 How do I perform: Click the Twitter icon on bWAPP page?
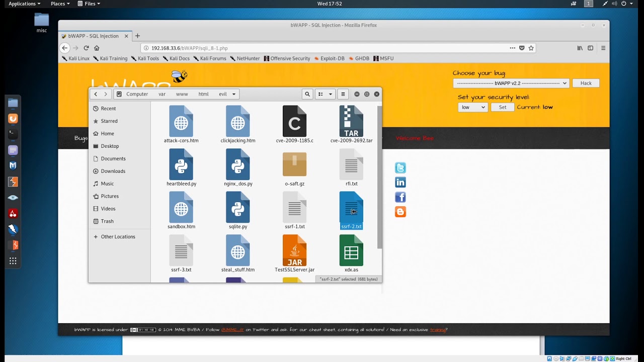[400, 168]
